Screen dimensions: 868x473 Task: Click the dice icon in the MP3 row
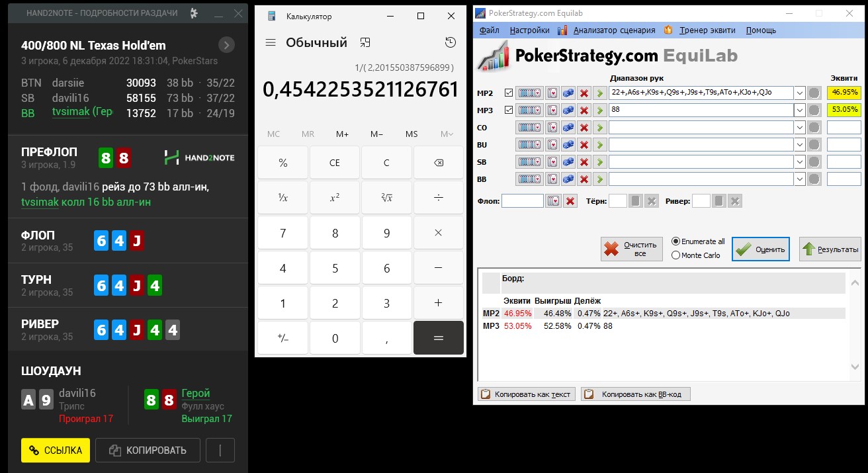(568, 110)
